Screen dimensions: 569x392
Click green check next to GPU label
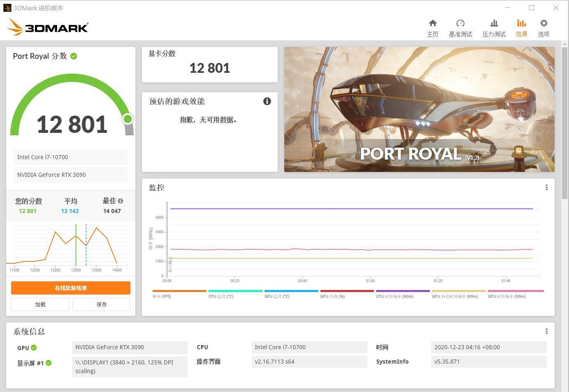[x=34, y=348]
